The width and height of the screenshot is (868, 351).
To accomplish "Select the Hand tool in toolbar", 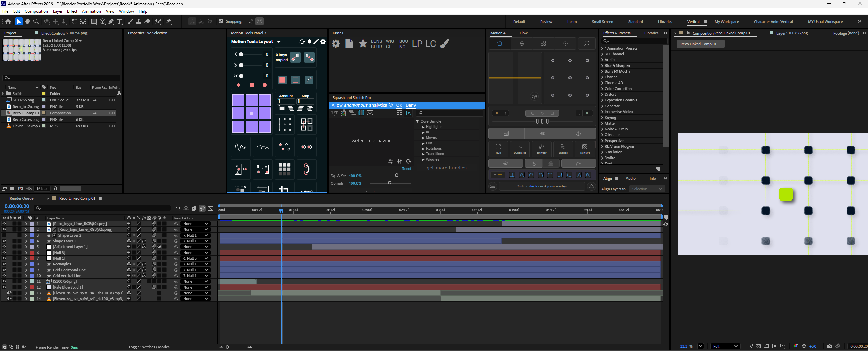I will click(27, 21).
